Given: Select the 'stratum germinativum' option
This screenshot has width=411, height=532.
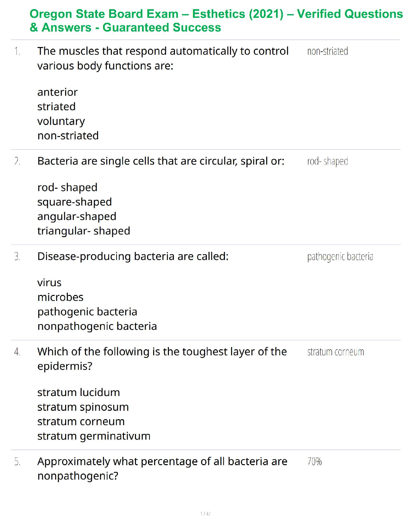Looking at the screenshot, I should 94,436.
